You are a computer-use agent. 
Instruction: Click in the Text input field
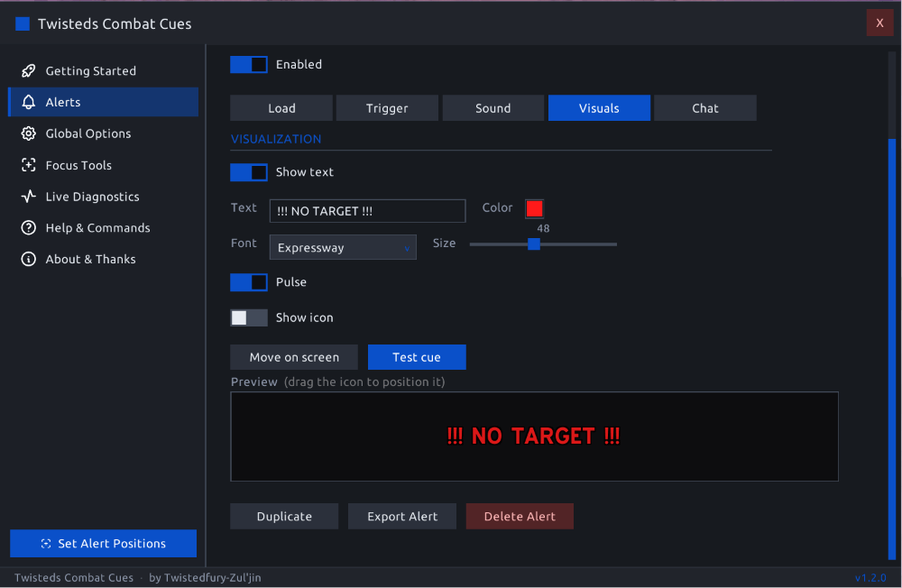(x=368, y=211)
